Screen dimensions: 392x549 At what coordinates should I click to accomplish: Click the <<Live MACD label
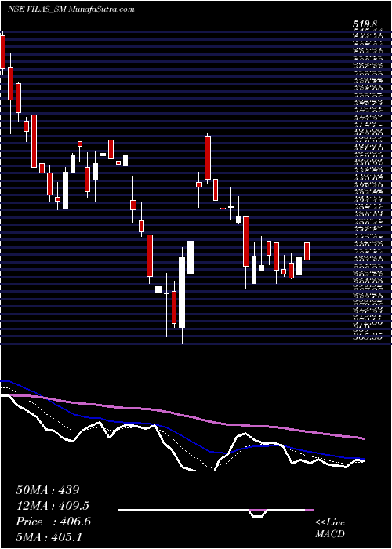(330, 529)
